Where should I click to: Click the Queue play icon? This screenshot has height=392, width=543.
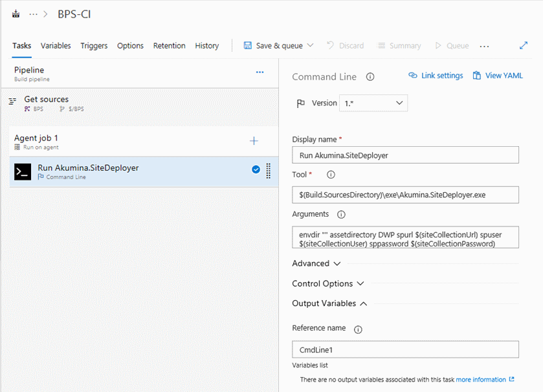(438, 46)
